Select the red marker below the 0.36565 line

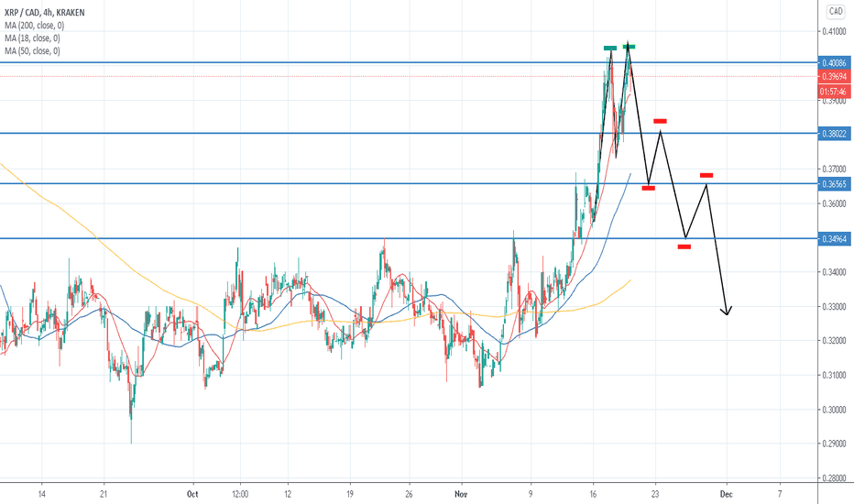(x=648, y=188)
